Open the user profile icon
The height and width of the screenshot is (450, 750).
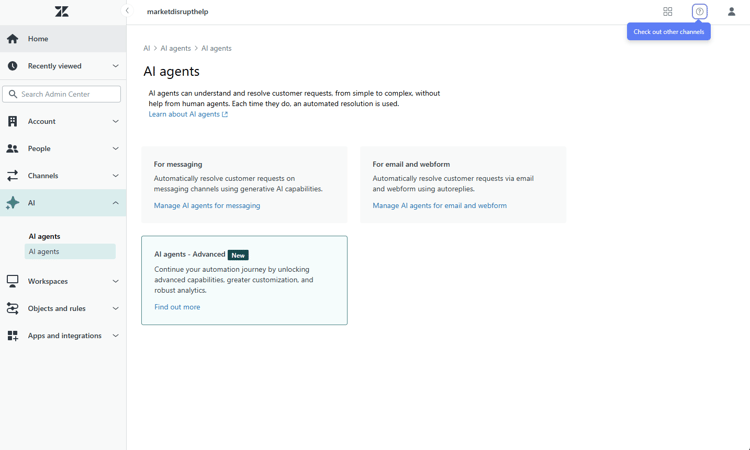pyautogui.click(x=731, y=12)
